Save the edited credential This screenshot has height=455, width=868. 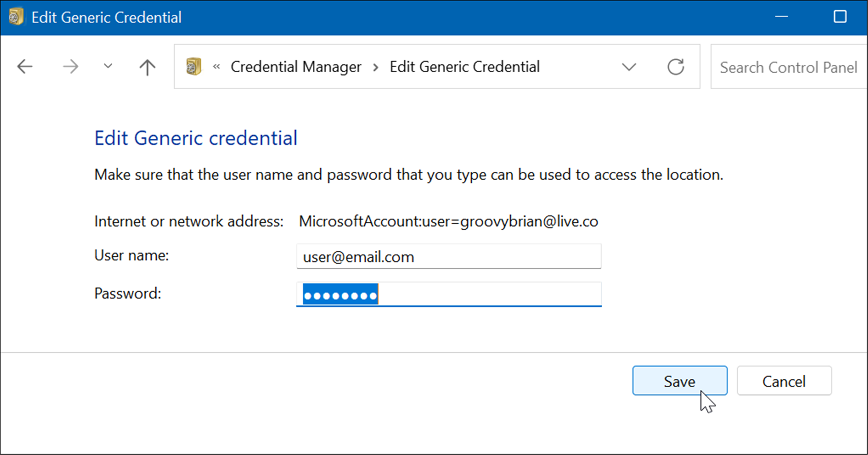tap(680, 381)
